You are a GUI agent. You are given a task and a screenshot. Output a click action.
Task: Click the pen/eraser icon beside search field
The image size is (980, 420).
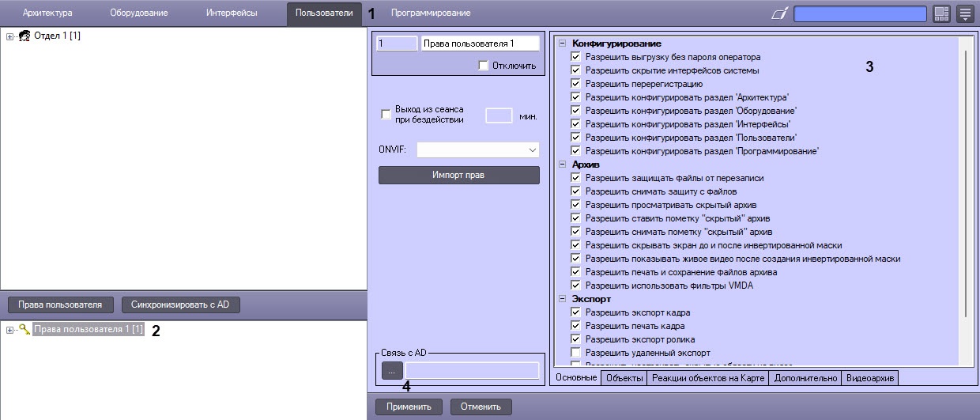(780, 13)
